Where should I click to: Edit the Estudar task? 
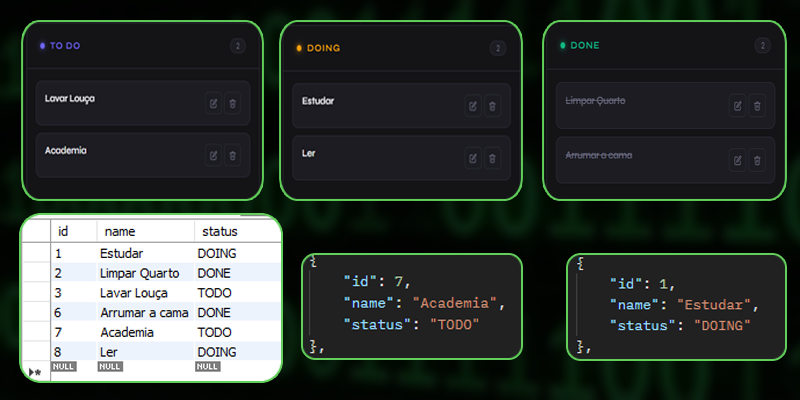click(473, 106)
